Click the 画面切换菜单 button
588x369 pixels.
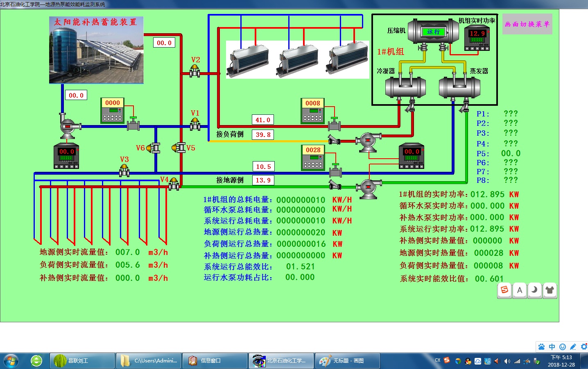(527, 24)
